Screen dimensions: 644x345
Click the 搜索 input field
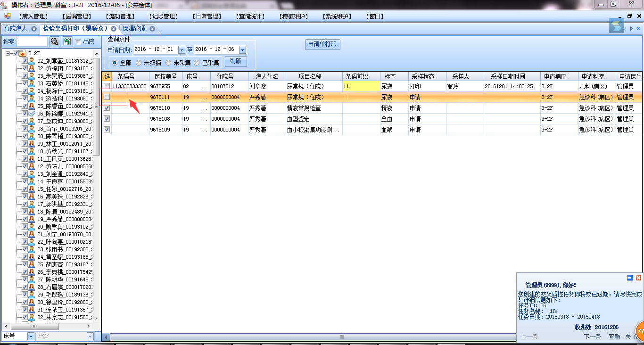(32, 41)
